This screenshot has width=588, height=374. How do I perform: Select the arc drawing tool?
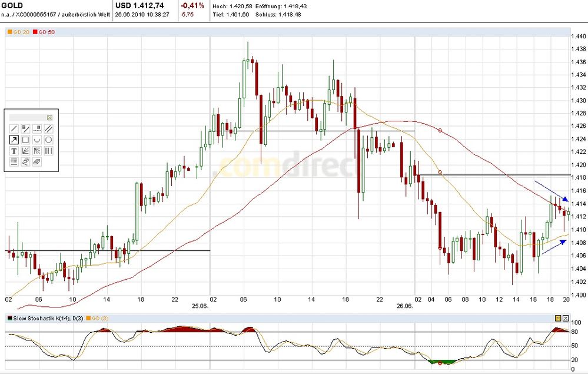click(x=37, y=140)
